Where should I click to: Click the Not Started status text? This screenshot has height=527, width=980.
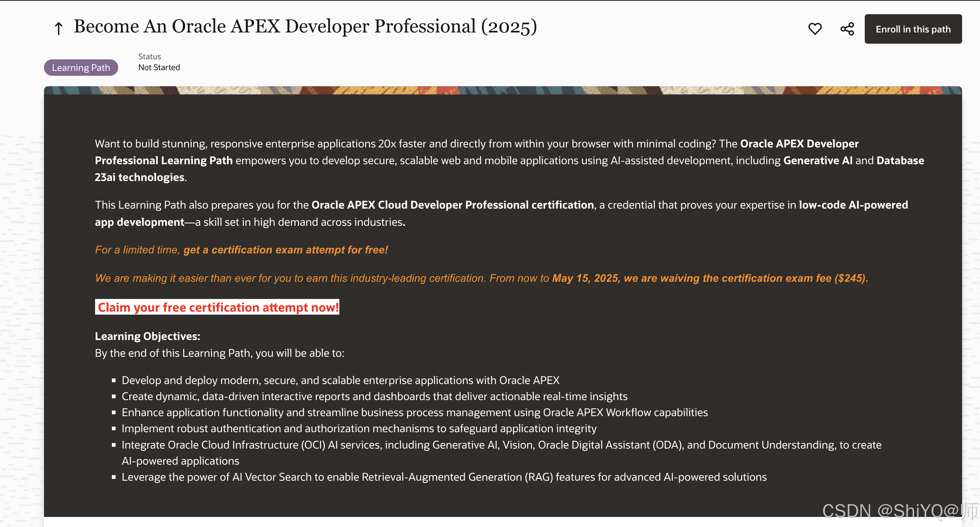[x=159, y=68]
